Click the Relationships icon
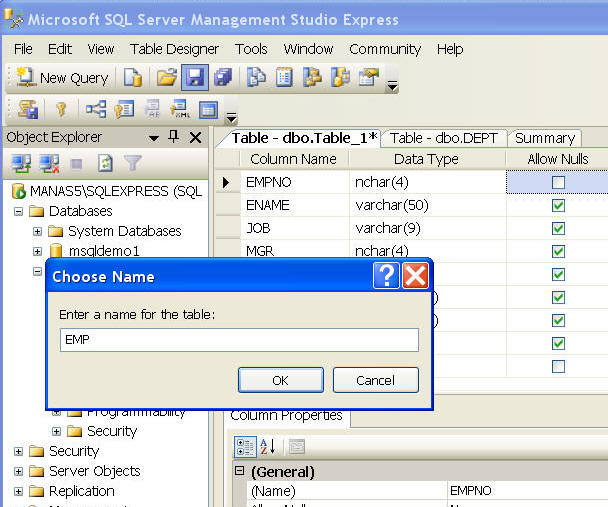This screenshot has width=608, height=507. coord(96,109)
